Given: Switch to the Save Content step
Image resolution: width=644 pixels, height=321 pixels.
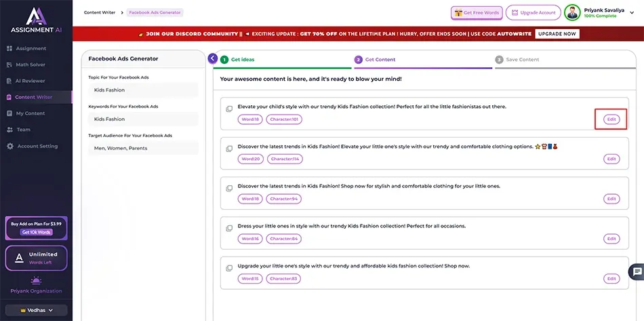Looking at the screenshot, I should [522, 60].
